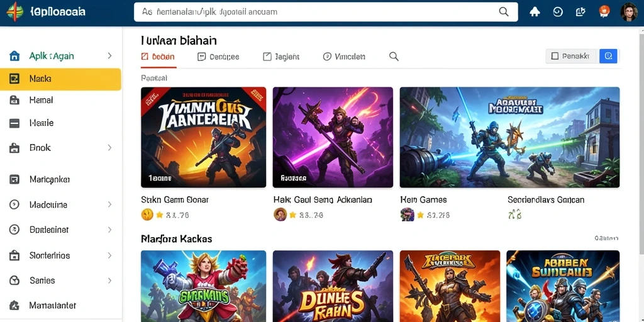The height and width of the screenshot is (322, 644).
Task: Click the icon beside Heate in sidebar
Action: click(x=14, y=123)
